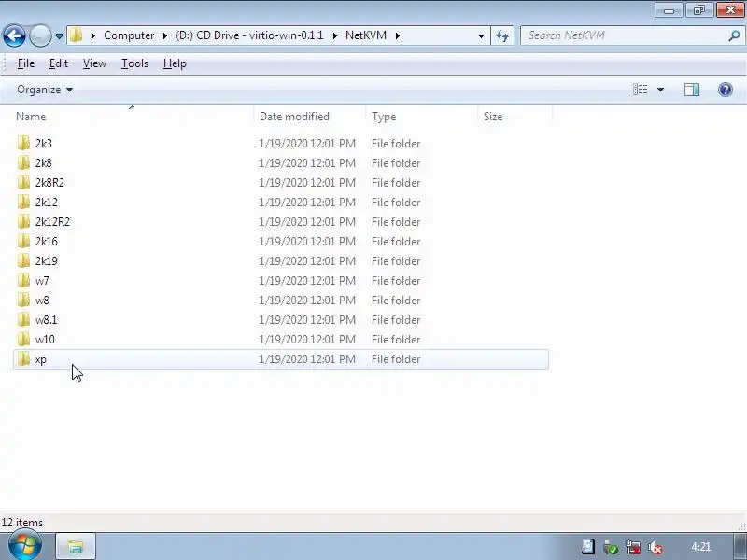The width and height of the screenshot is (747, 560).
Task: Click the Windows Explorer taskbar button
Action: coord(76,546)
